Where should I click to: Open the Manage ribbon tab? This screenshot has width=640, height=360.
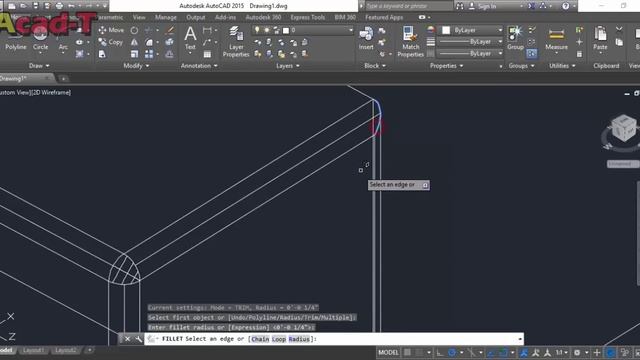[166, 17]
